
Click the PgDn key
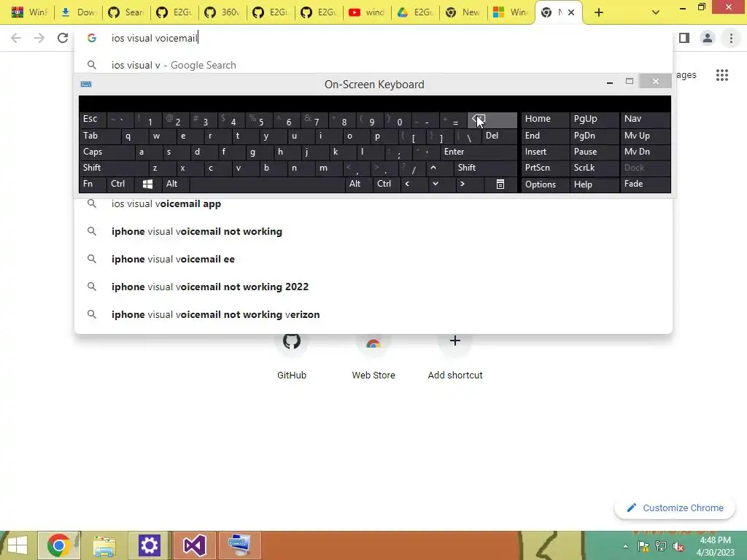[595, 136]
